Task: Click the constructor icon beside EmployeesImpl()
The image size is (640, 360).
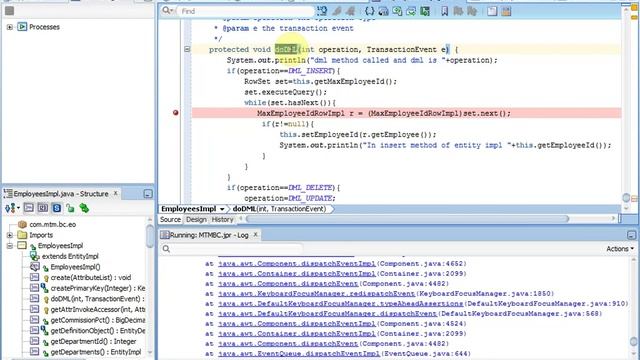Action: click(x=35, y=267)
